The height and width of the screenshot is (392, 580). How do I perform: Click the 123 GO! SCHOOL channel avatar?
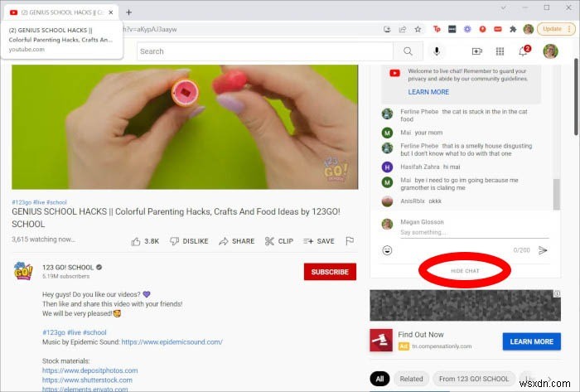tap(23, 271)
